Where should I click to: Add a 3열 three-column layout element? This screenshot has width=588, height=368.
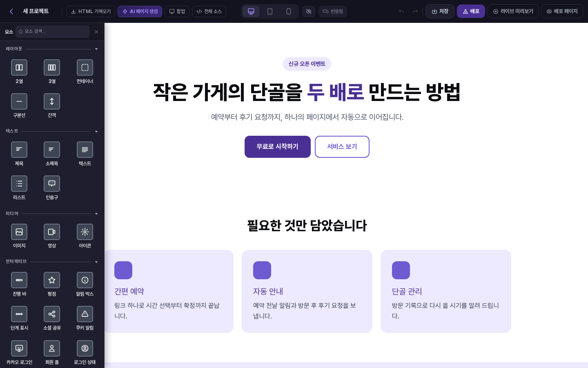52,72
